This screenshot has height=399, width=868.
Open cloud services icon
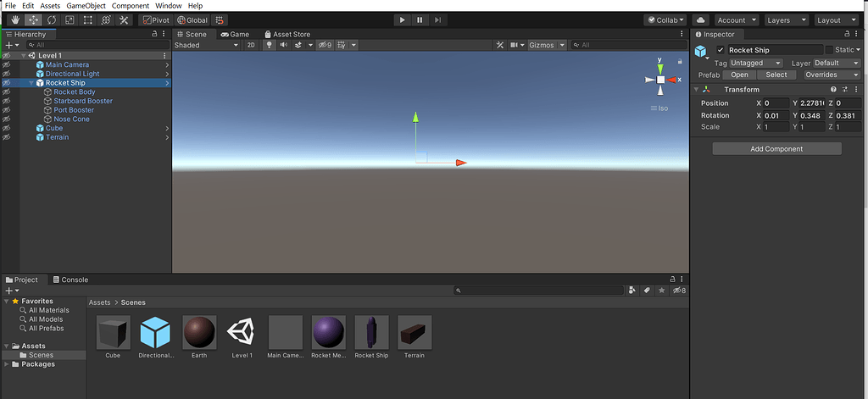[701, 20]
